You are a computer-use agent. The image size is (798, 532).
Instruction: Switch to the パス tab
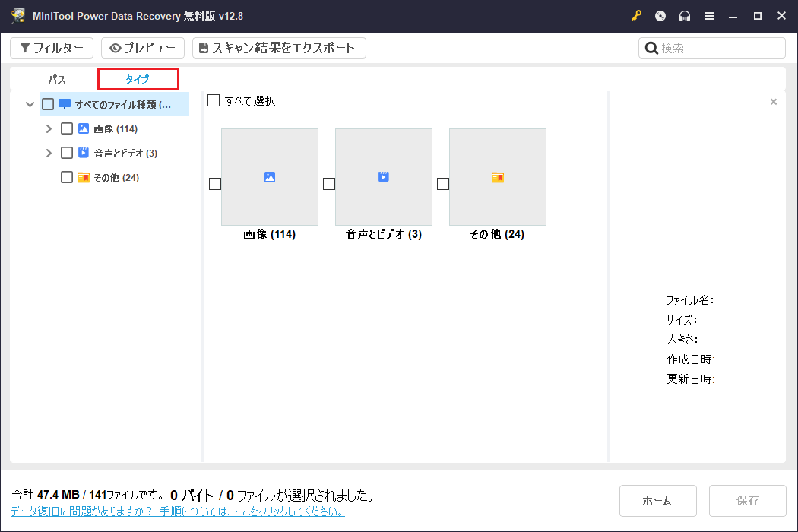pos(56,78)
